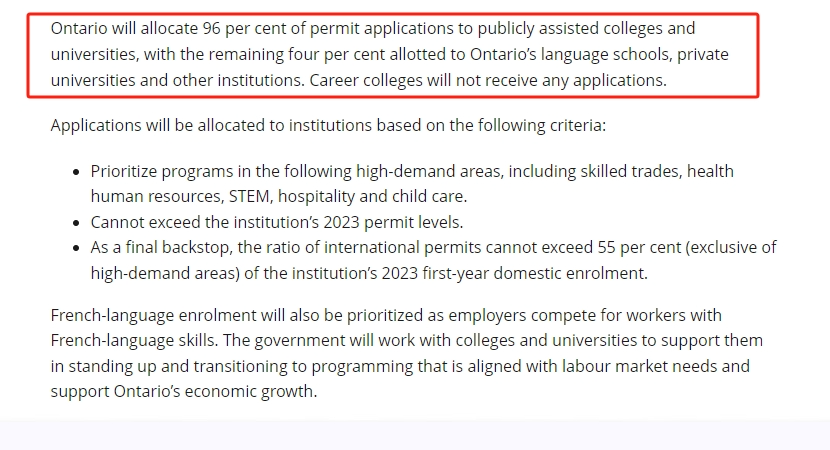The width and height of the screenshot is (830, 450).
Task: Click the text "55 per cent" in the last bullet
Action: point(639,248)
